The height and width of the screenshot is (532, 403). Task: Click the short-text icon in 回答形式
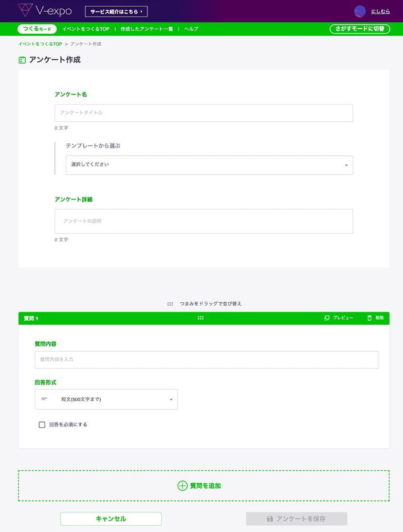(x=44, y=399)
